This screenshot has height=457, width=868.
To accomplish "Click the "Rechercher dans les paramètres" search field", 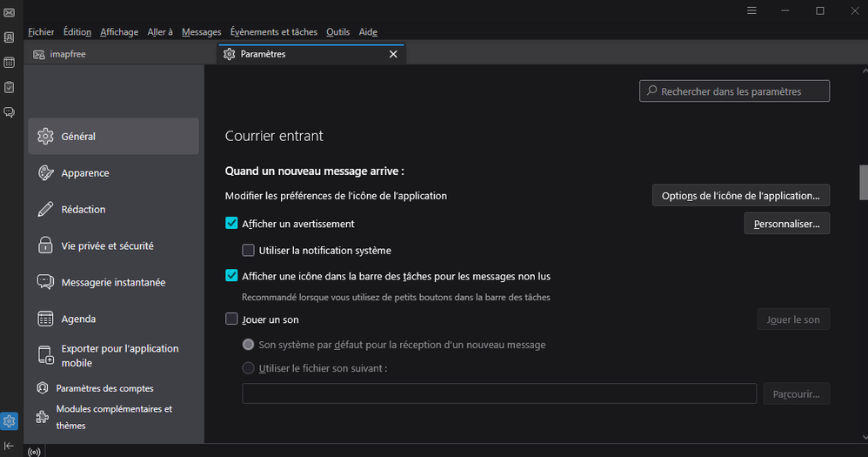I will tap(735, 91).
